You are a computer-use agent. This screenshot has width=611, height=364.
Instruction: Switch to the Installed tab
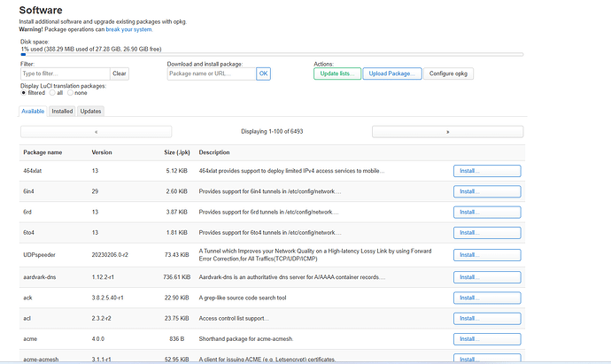[62, 111]
